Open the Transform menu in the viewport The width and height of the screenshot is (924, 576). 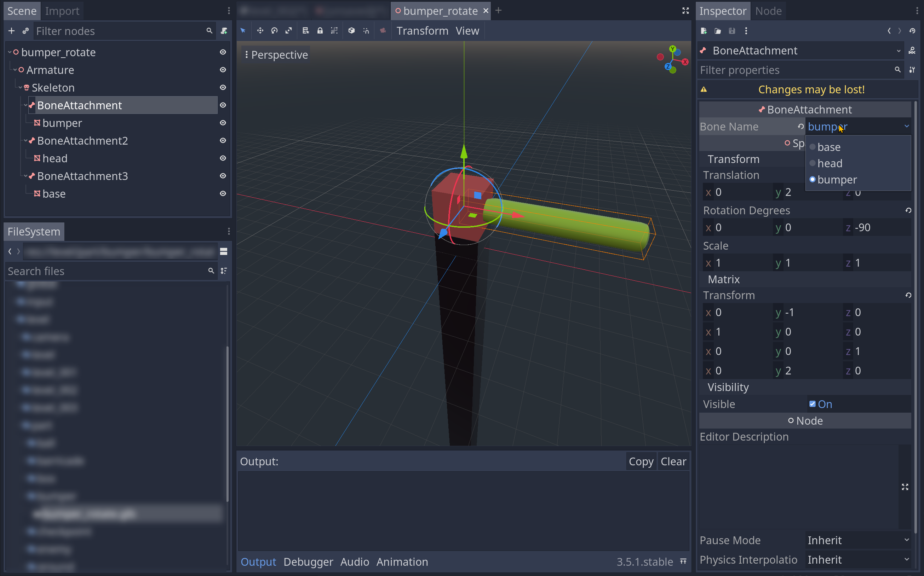pyautogui.click(x=422, y=30)
